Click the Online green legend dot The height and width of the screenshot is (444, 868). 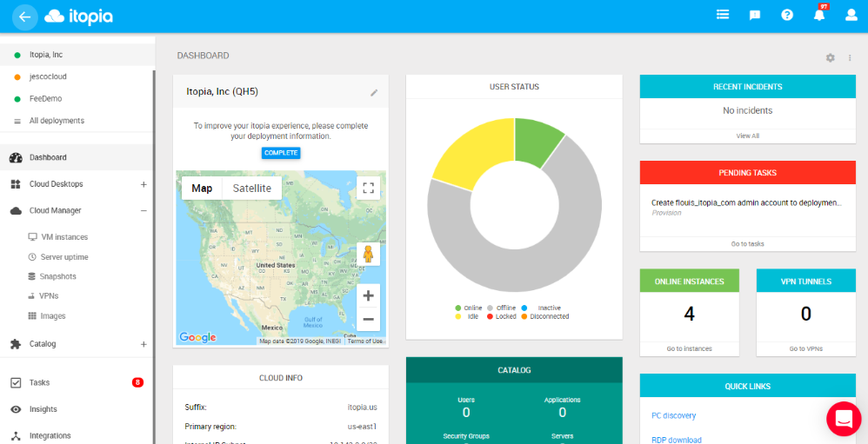[x=457, y=308]
